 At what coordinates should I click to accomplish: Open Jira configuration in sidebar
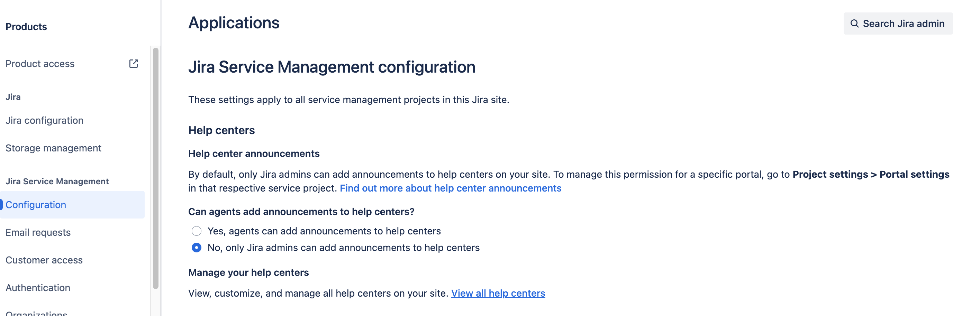(45, 120)
